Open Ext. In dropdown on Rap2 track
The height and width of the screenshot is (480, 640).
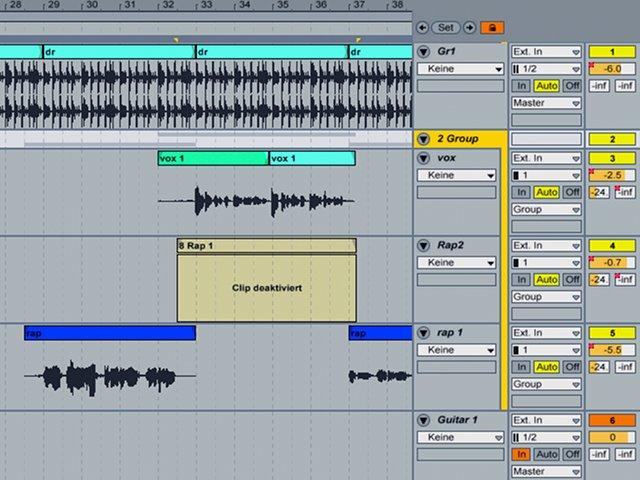547,246
